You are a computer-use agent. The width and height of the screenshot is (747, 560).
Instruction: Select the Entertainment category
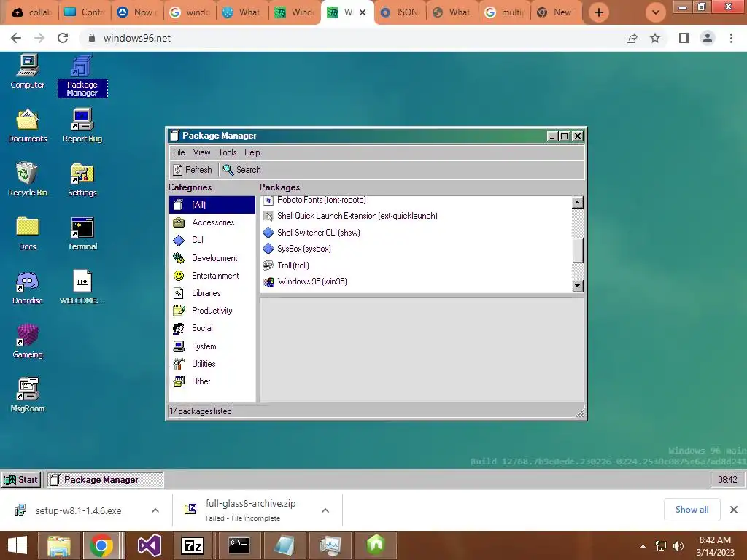[x=212, y=276]
